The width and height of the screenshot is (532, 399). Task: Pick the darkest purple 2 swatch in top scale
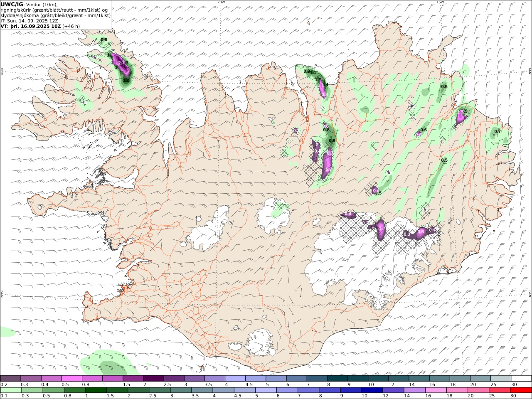[x=153, y=378]
